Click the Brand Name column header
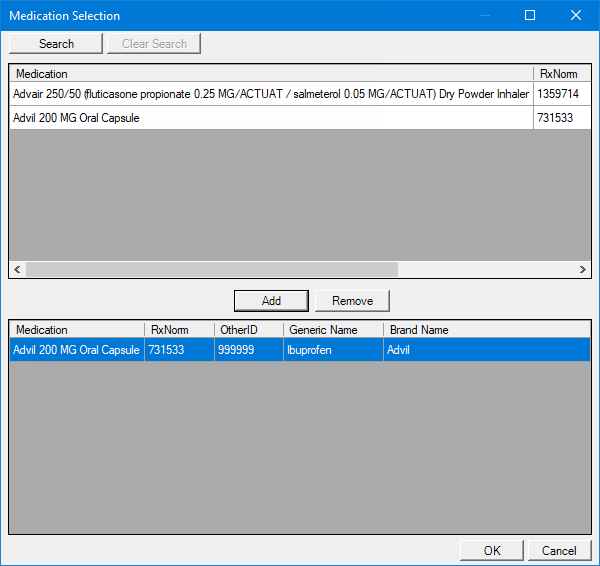The height and width of the screenshot is (566, 600). (x=487, y=330)
